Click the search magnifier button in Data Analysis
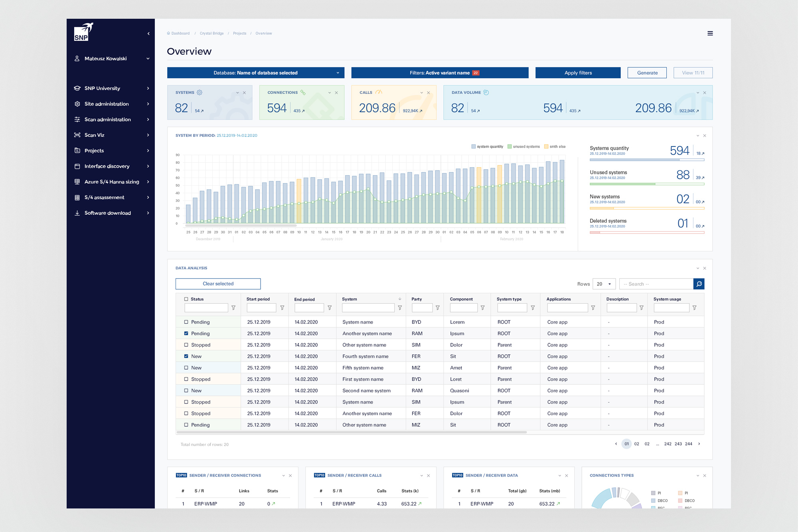Screen dimensions: 798x532 tap(699, 284)
